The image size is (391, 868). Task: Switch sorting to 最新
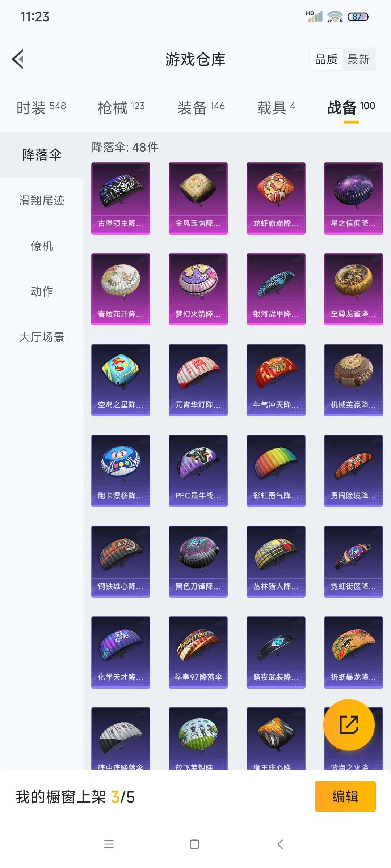(358, 59)
